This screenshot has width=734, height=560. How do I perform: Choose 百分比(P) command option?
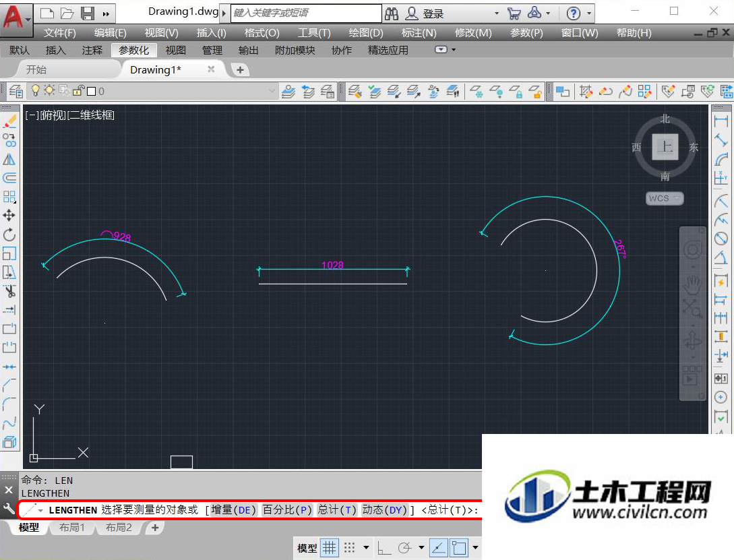[x=287, y=510]
